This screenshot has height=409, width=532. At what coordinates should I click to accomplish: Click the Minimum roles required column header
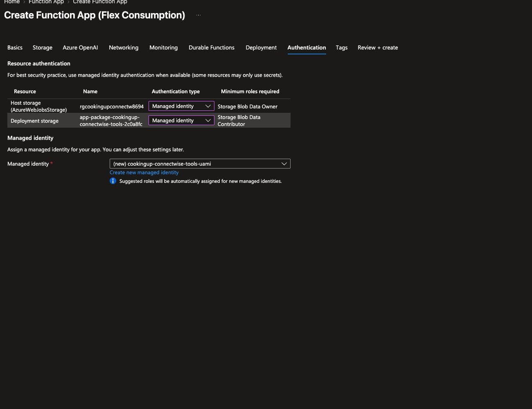250,91
